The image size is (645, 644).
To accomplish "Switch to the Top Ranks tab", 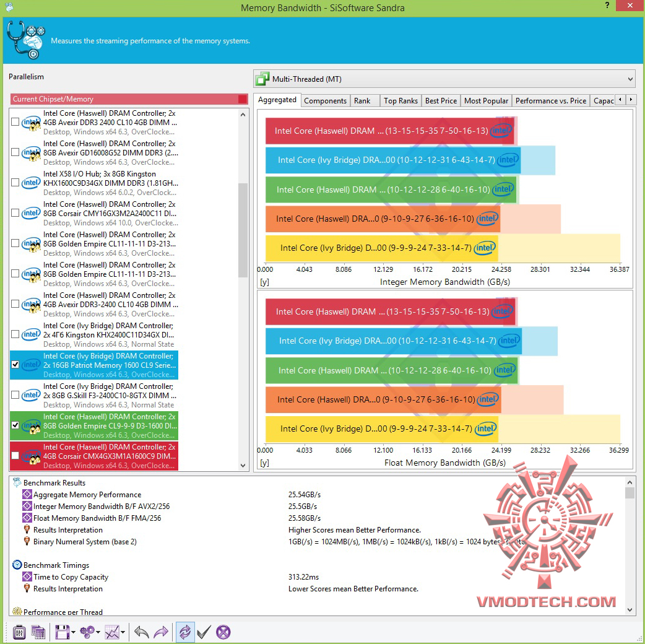I will click(400, 101).
